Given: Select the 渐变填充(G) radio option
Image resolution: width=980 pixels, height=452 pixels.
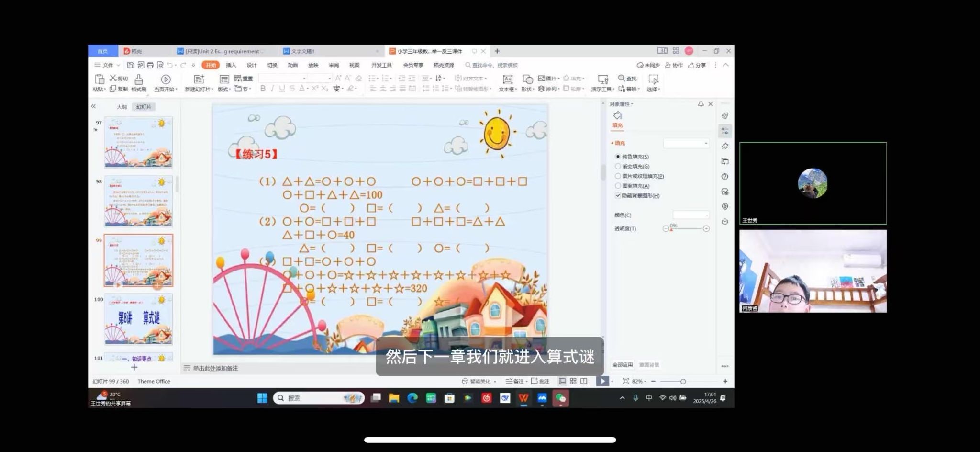Looking at the screenshot, I should (x=618, y=167).
